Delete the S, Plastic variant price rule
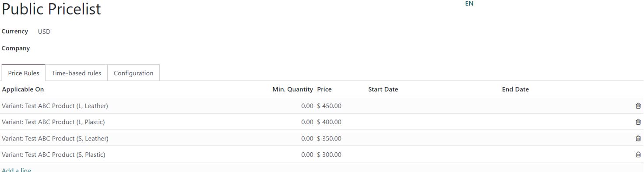This screenshot has width=644, height=172. coord(638,154)
